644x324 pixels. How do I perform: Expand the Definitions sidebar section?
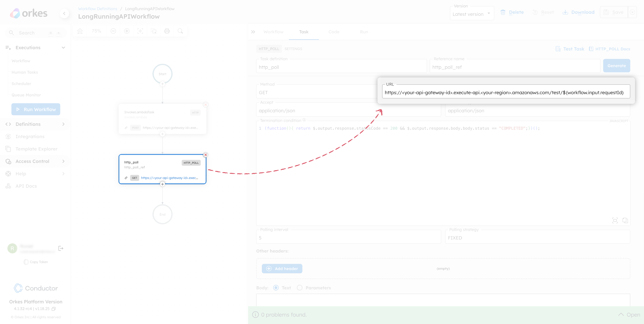coord(63,124)
